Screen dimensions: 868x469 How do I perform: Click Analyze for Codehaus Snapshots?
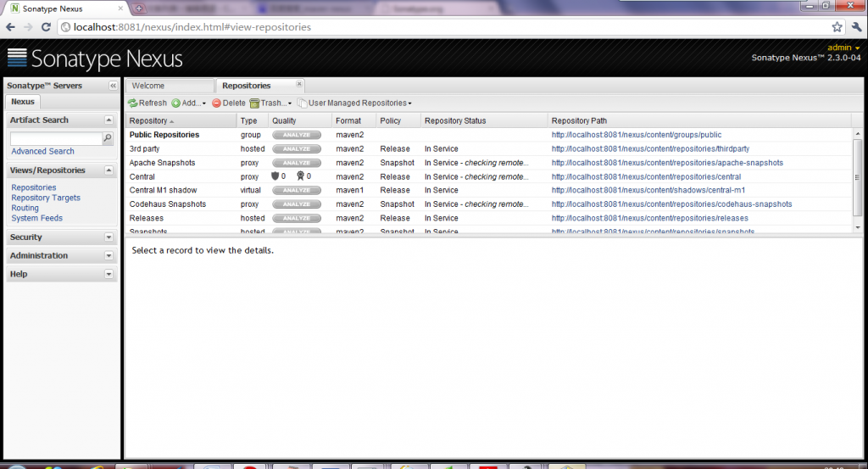pyautogui.click(x=297, y=204)
